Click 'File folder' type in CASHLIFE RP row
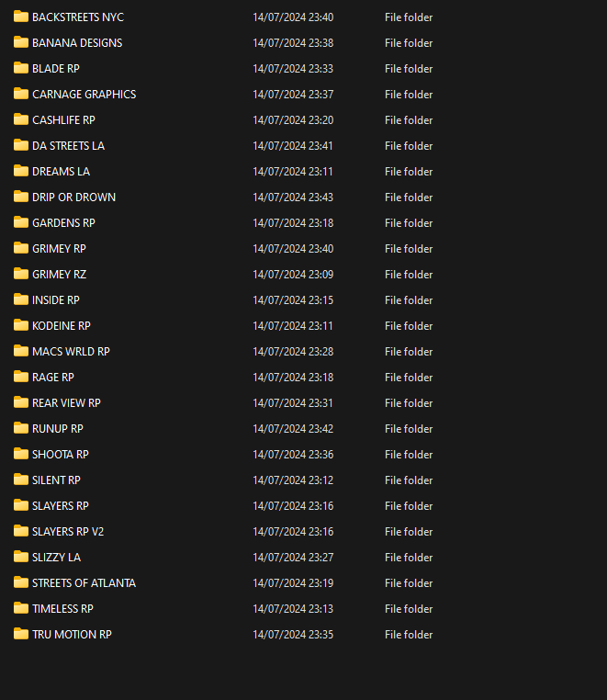This screenshot has width=607, height=700. point(409,120)
